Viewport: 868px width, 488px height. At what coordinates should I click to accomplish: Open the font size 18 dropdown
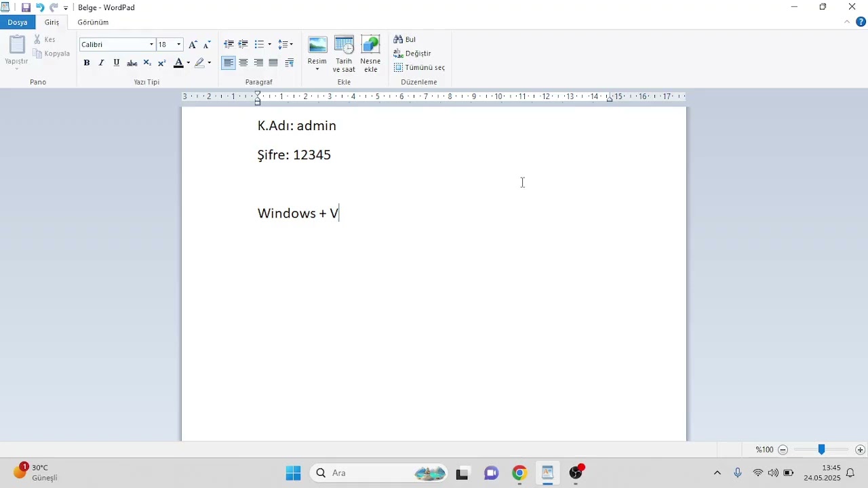(179, 45)
